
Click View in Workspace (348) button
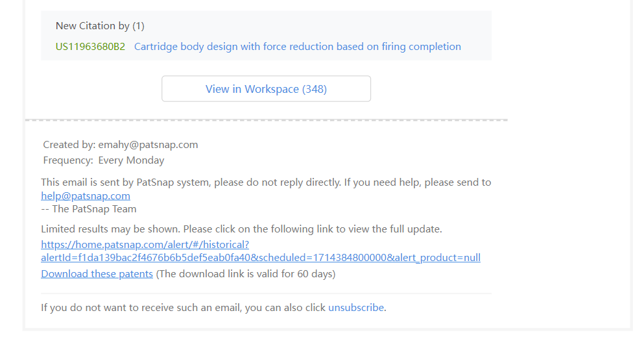266,89
